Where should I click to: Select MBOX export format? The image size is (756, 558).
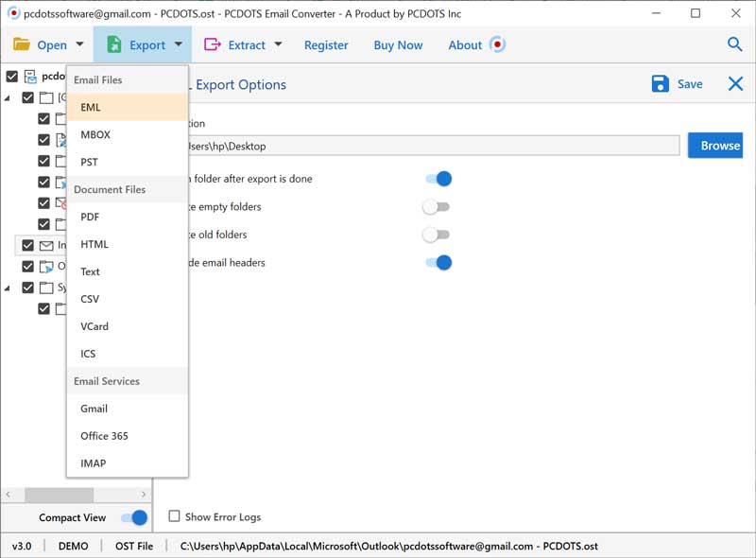[x=128, y=134]
